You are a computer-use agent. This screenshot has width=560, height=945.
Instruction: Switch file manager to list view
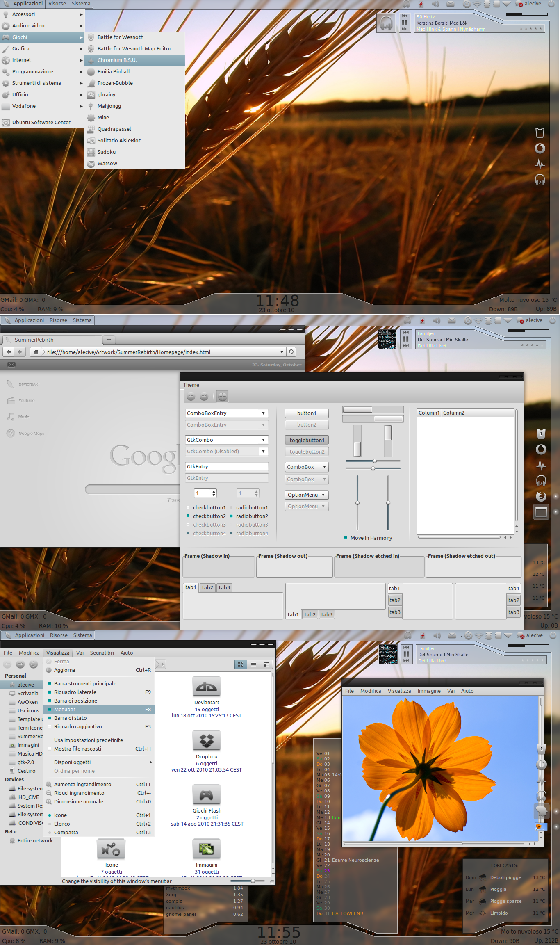[254, 664]
